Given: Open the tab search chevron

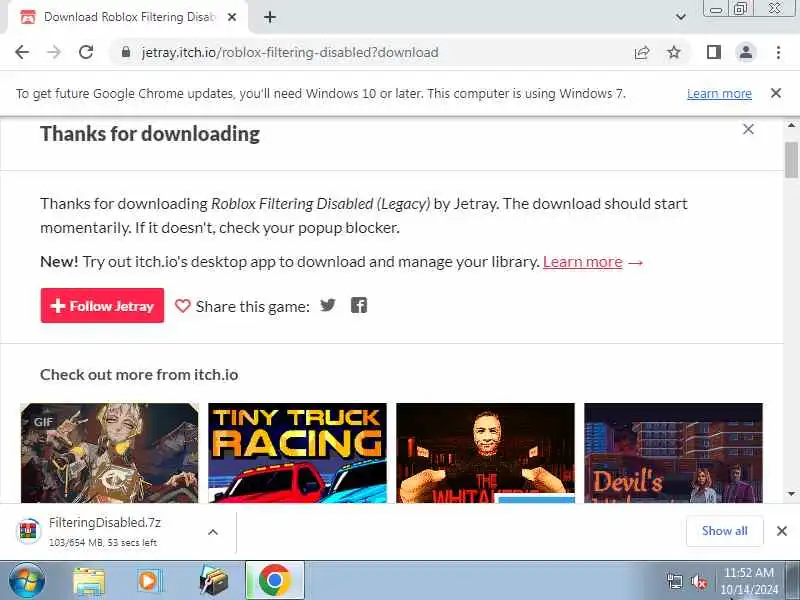Looking at the screenshot, I should tap(680, 17).
